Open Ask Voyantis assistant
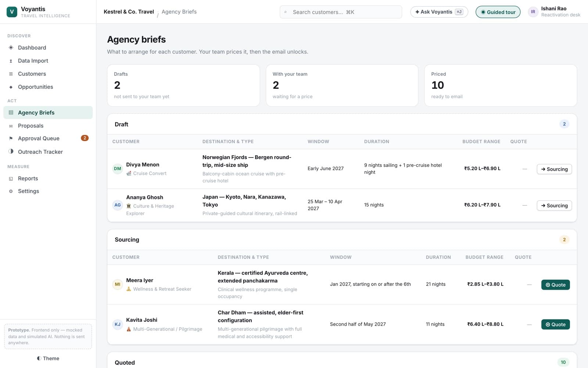Screen dimensions: 588x368 coord(439,12)
